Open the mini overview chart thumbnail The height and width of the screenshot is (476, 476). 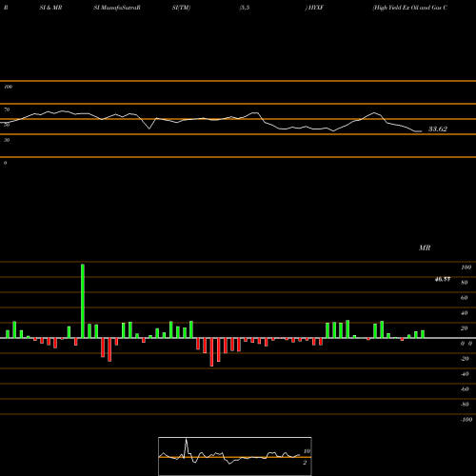(x=235, y=456)
